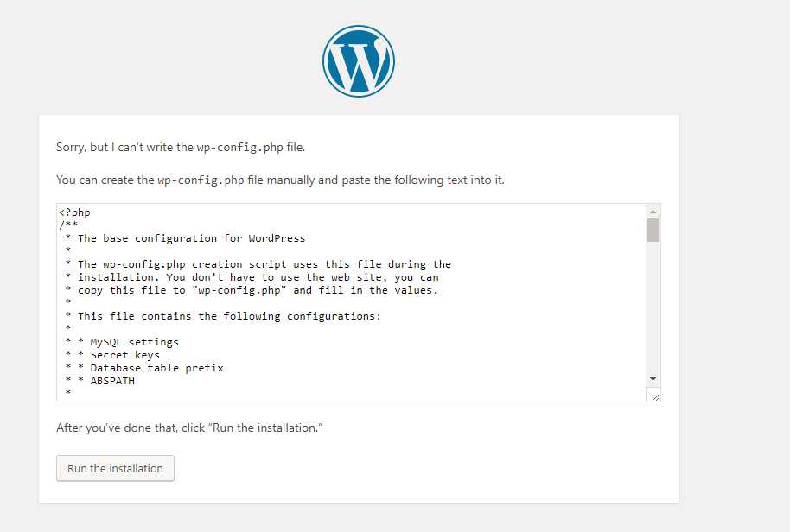Image resolution: width=790 pixels, height=532 pixels.
Task: Click the text area's corner resize handle
Action: coord(655,397)
